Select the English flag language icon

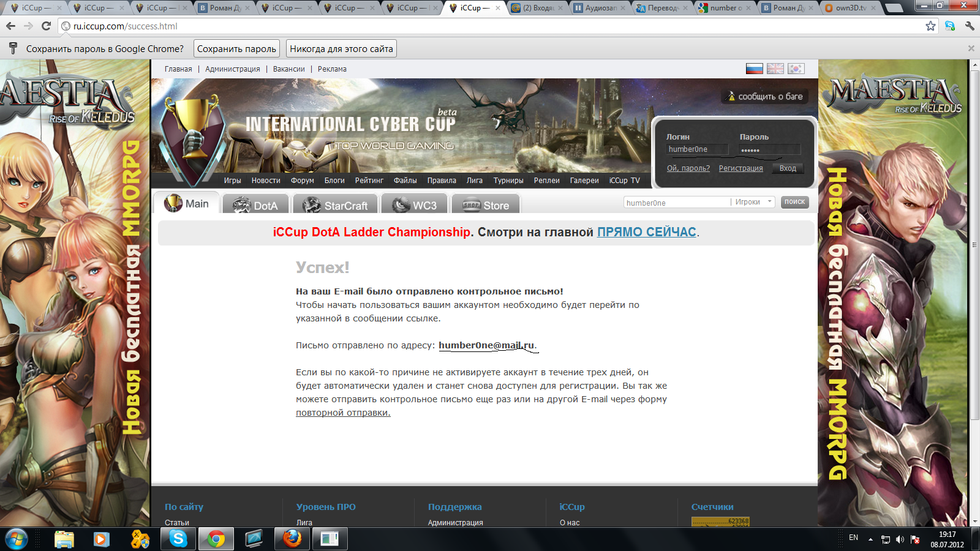click(775, 69)
